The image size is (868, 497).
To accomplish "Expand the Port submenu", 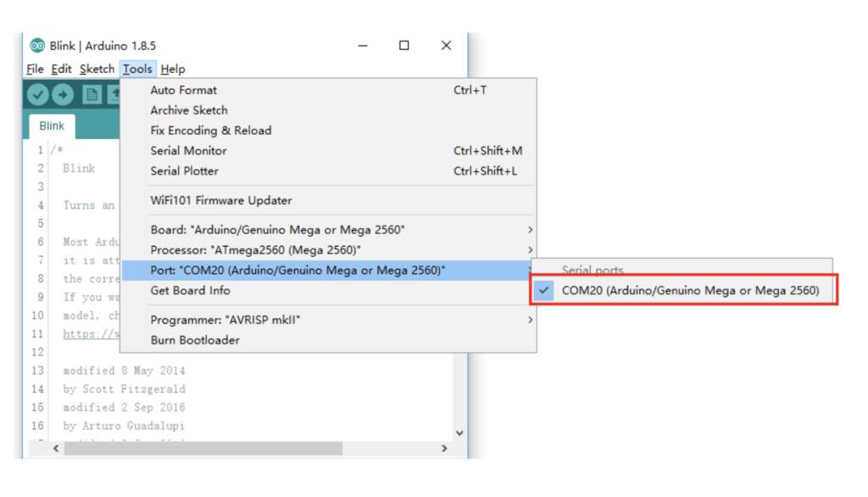I will (x=329, y=271).
